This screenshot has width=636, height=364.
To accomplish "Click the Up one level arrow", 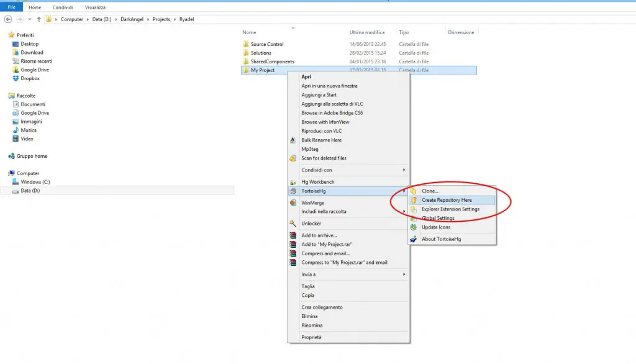I will (x=39, y=19).
